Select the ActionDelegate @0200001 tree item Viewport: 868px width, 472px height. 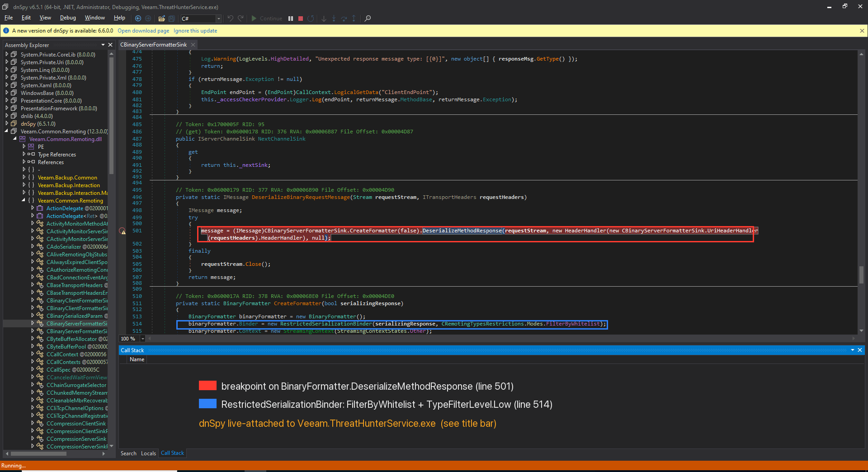tap(77, 208)
